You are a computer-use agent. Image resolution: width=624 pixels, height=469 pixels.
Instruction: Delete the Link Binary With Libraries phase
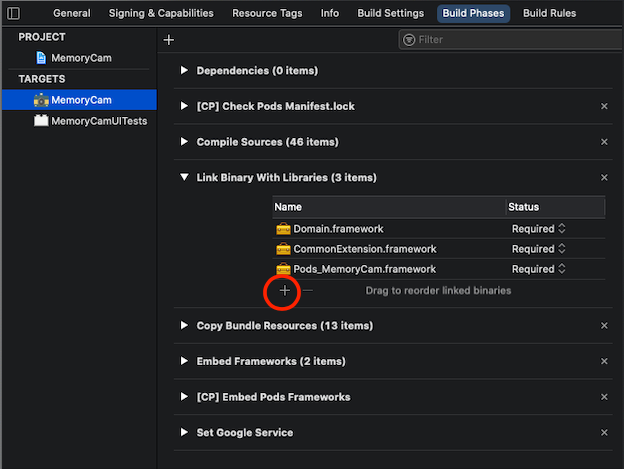pyautogui.click(x=604, y=177)
